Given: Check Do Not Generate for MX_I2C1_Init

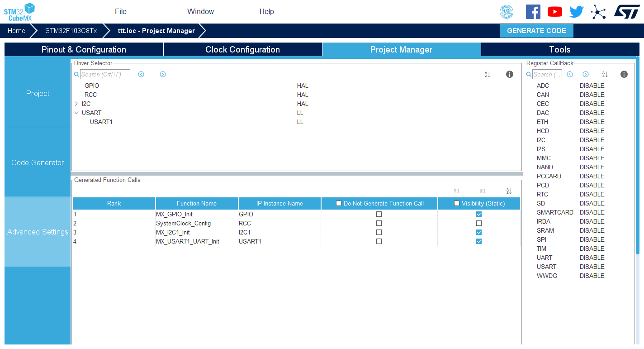Looking at the screenshot, I should tap(379, 232).
